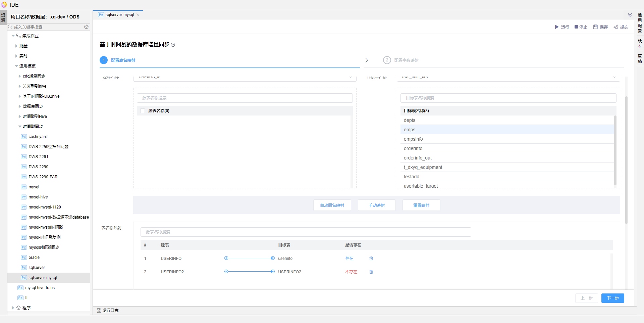Image resolution: width=644 pixels, height=323 pixels.
Task: Click the target table name search field
Action: pos(508,98)
